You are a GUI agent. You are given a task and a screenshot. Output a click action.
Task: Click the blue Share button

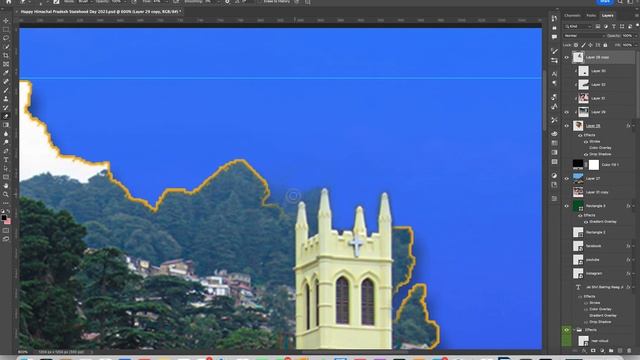[605, 2]
